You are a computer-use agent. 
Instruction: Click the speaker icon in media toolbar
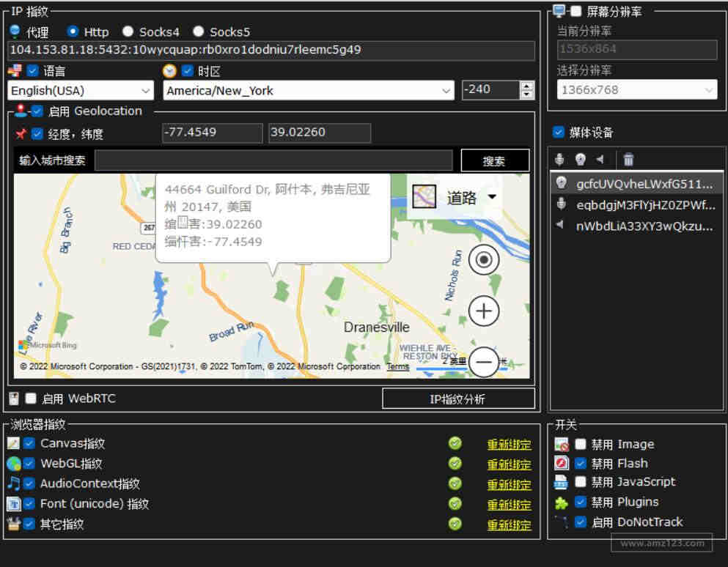600,159
